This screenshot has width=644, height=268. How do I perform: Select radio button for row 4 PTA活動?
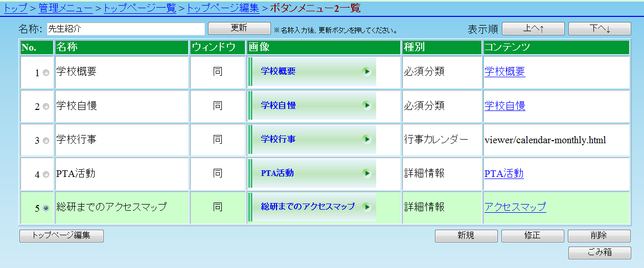pos(46,174)
